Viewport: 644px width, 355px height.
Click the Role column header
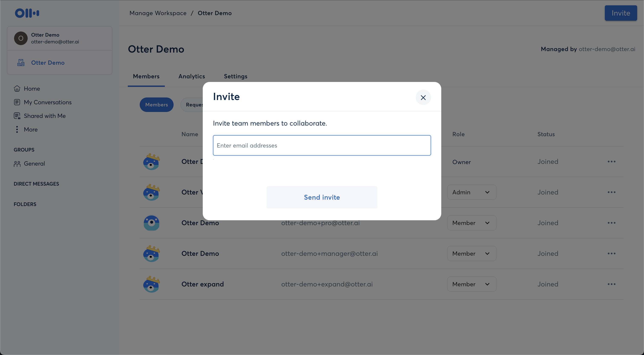[459, 134]
